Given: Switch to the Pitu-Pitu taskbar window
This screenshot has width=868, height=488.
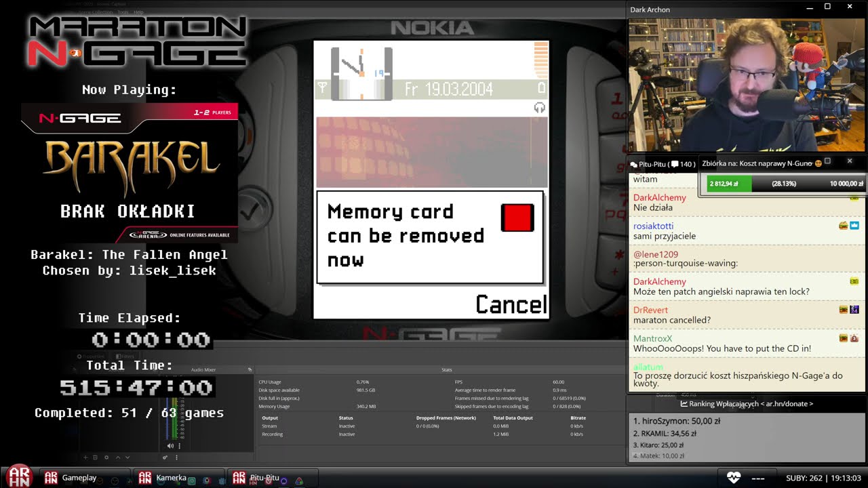Looking at the screenshot, I should (273, 478).
